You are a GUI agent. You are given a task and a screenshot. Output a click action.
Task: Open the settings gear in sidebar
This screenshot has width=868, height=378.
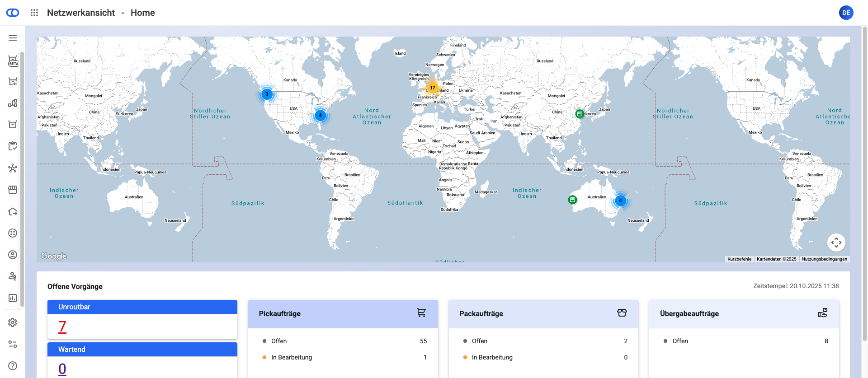[x=13, y=322]
